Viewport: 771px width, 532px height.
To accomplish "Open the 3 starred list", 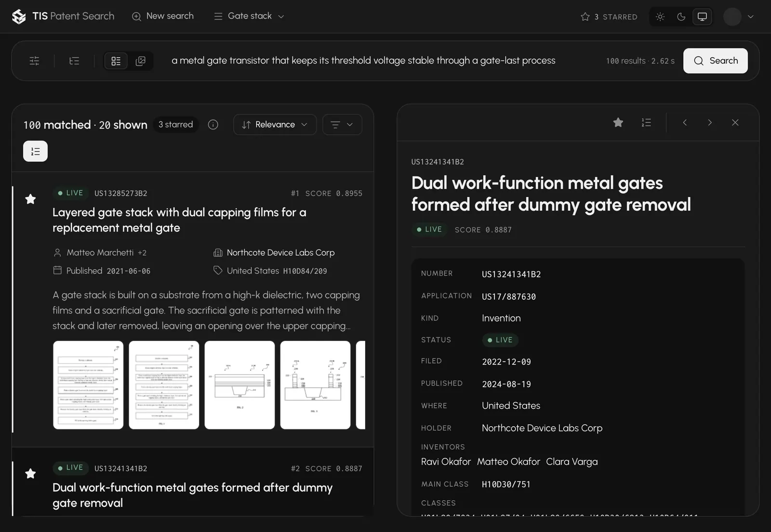I will point(609,17).
